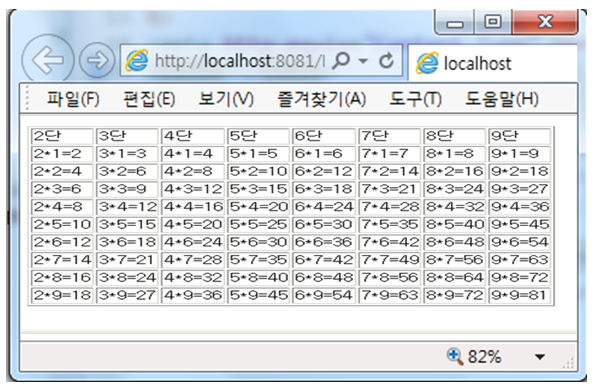Click the cell 6*2=12
The width and height of the screenshot is (603, 391).
(324, 171)
